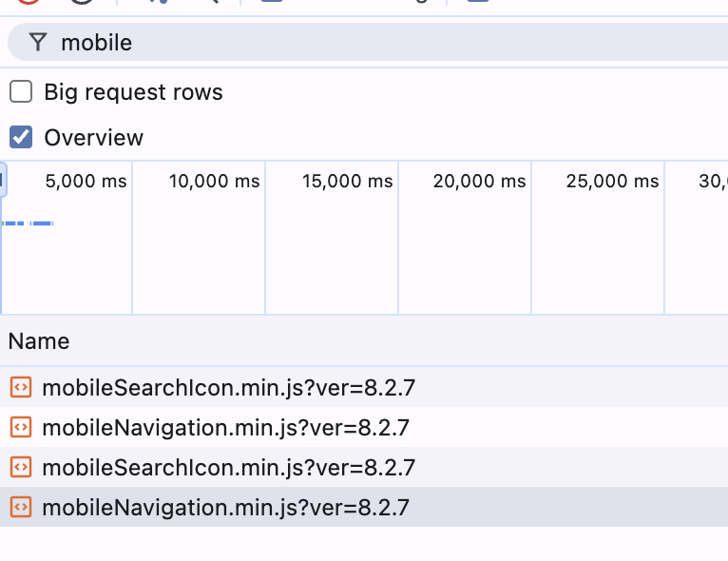The height and width of the screenshot is (561, 728).
Task: Click the 25,000 ms timeline marker
Action: click(x=612, y=181)
